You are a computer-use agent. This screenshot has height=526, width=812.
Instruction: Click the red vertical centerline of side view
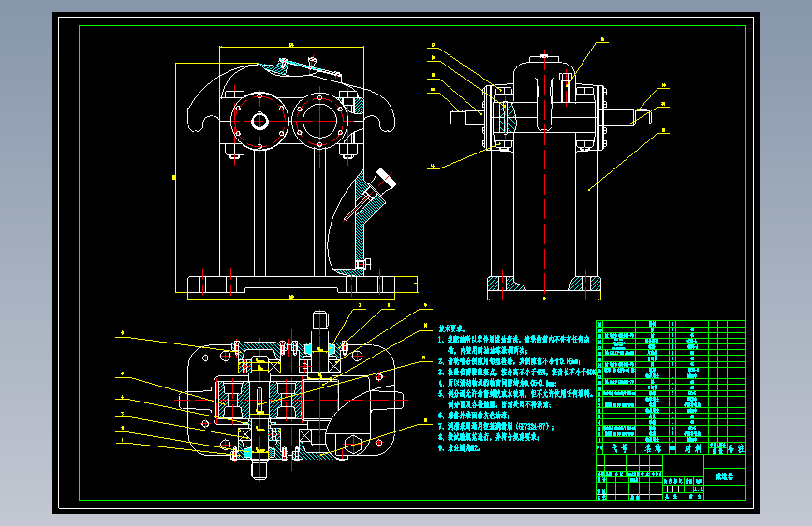coord(544,173)
